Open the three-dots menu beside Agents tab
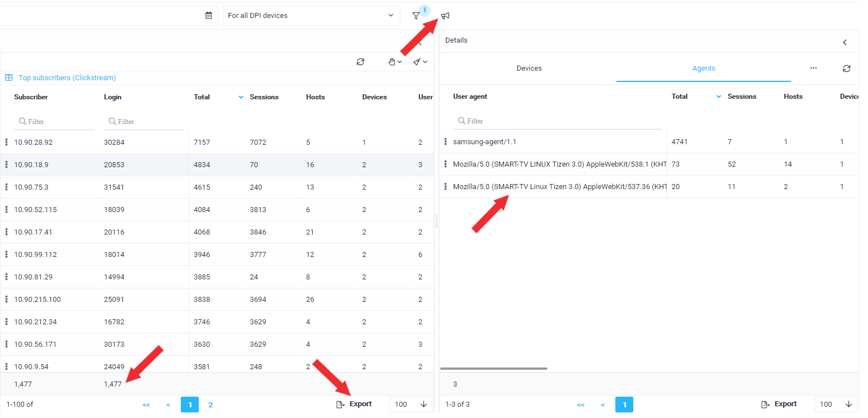The width and height of the screenshot is (868, 418). point(814,68)
